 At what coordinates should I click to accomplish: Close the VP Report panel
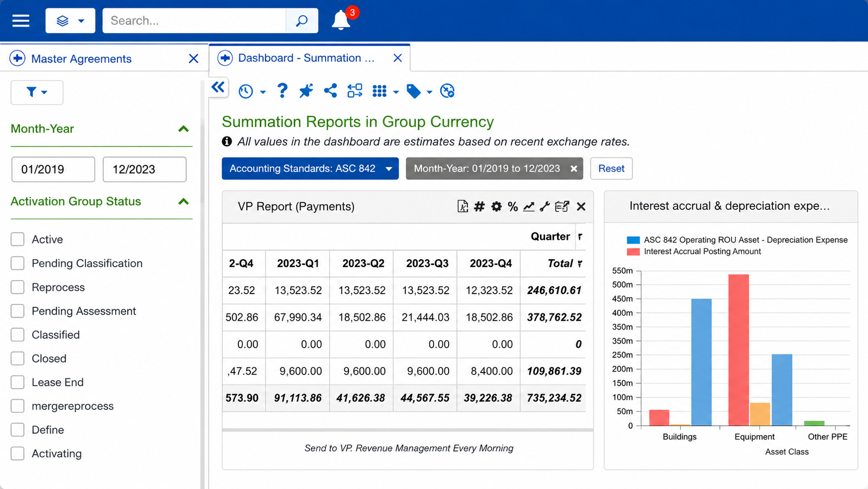pos(581,207)
